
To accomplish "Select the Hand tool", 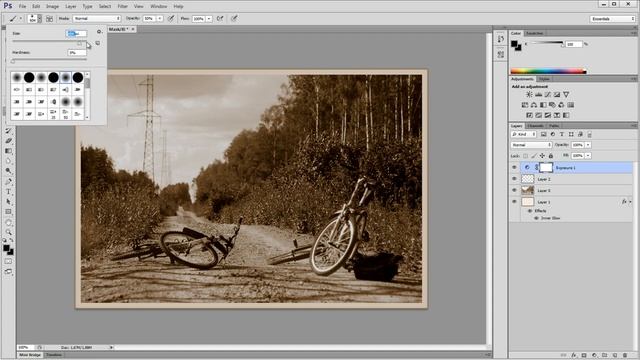I will 8,222.
